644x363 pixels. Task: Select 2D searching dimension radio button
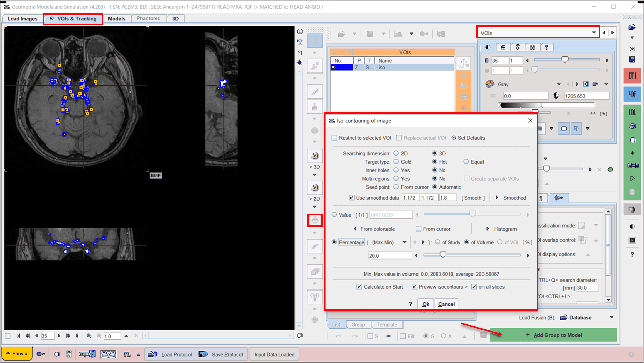pyautogui.click(x=396, y=153)
